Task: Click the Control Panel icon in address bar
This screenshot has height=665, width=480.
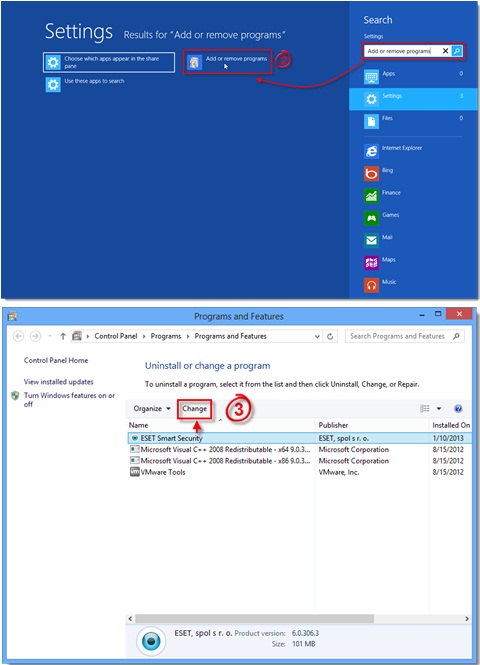Action: click(77, 336)
